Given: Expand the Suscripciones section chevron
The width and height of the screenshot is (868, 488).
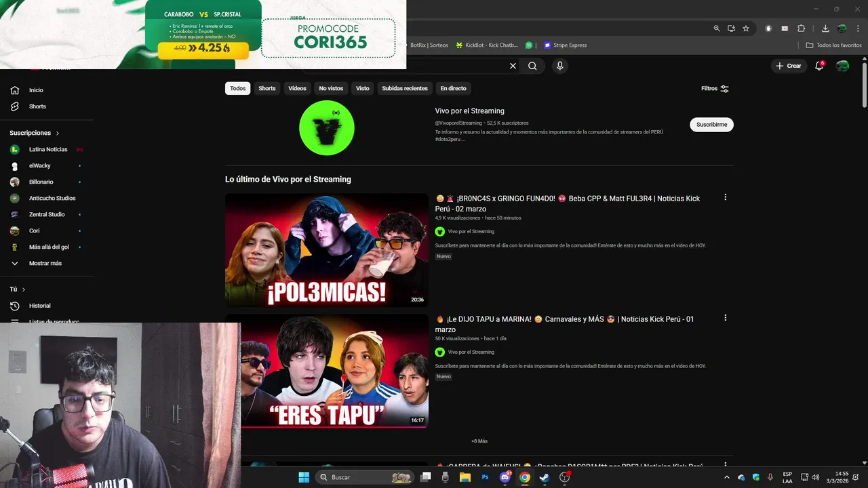Looking at the screenshot, I should click(x=58, y=134).
